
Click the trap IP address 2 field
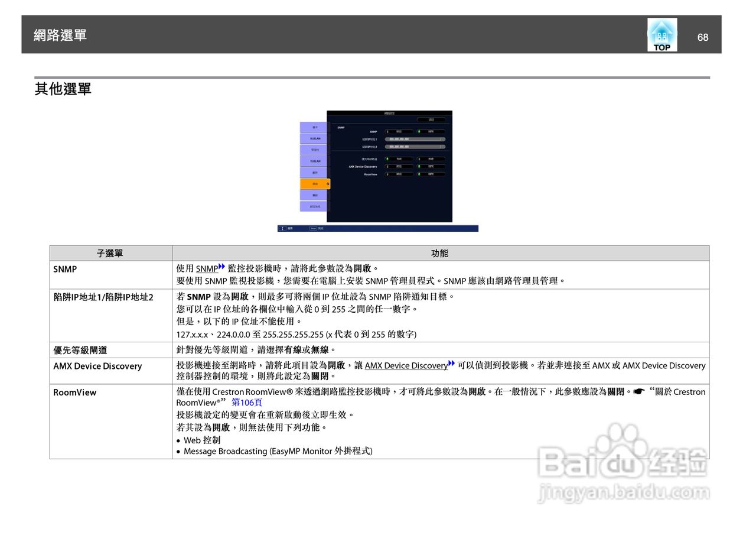[415, 147]
